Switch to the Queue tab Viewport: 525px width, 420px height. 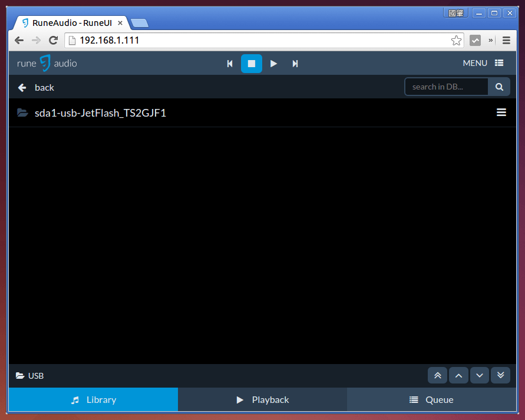431,399
